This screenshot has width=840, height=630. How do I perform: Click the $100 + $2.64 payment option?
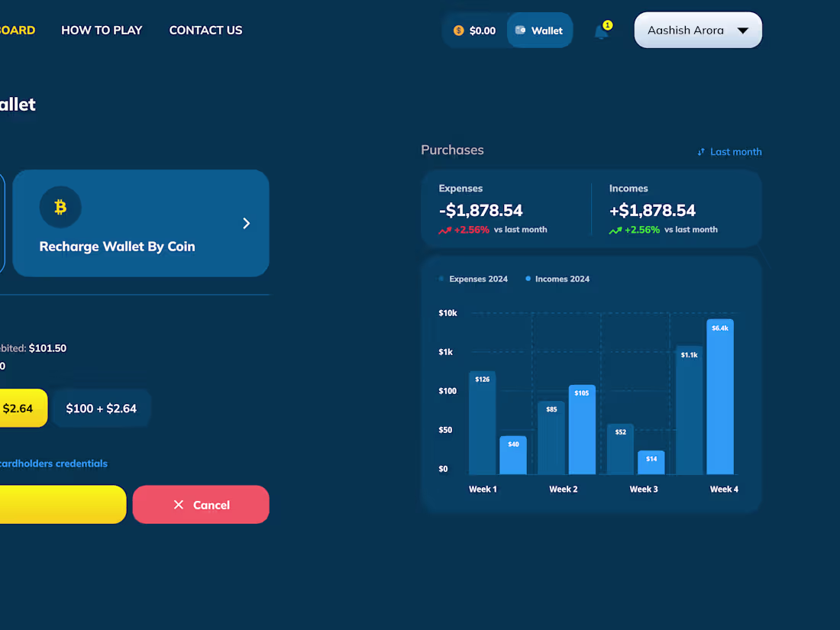[100, 408]
